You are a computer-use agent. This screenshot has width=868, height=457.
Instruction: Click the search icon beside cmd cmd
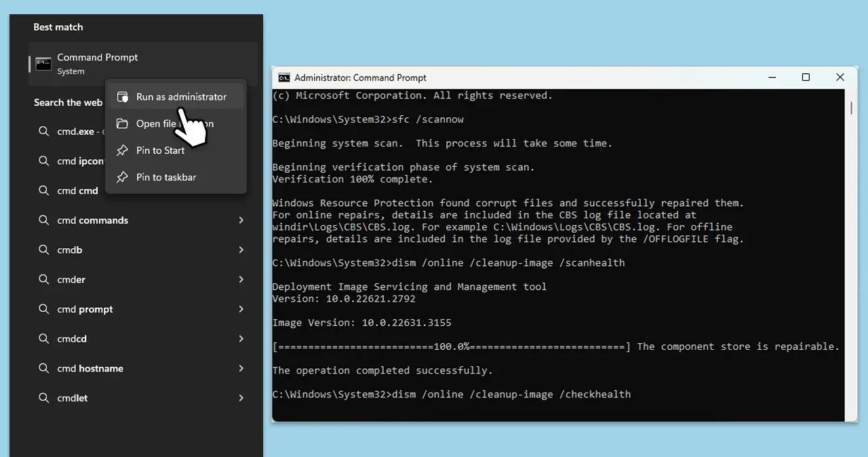pyautogui.click(x=44, y=191)
